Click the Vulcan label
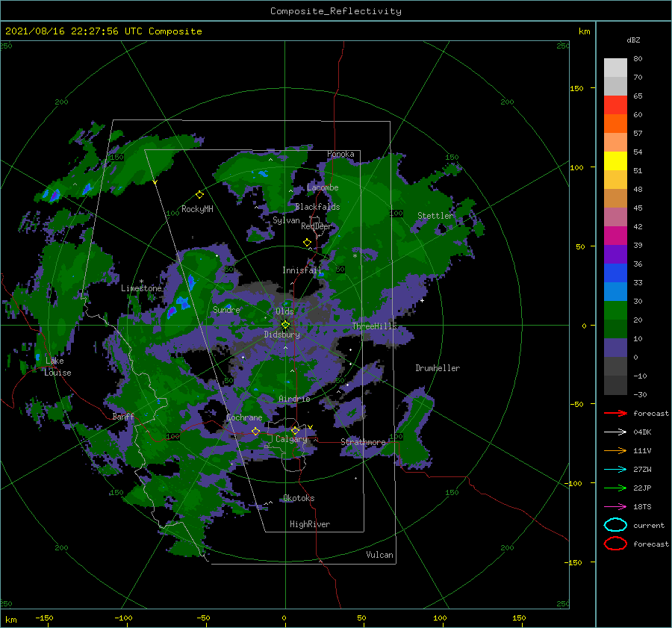This screenshot has height=628, width=672. tap(380, 555)
